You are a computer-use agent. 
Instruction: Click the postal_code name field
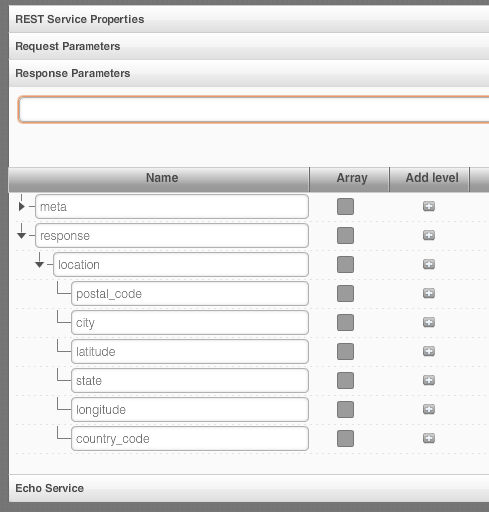pyautogui.click(x=190, y=294)
